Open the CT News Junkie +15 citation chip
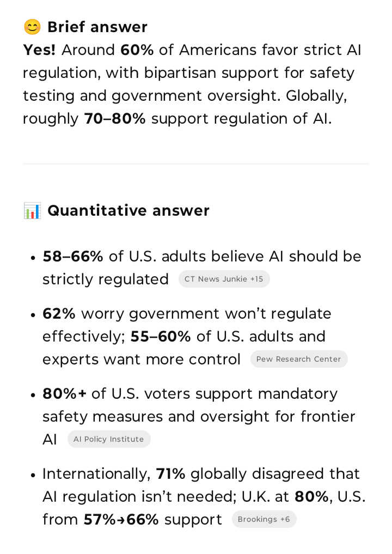Image resolution: width=392 pixels, height=554 pixels. [x=224, y=279]
